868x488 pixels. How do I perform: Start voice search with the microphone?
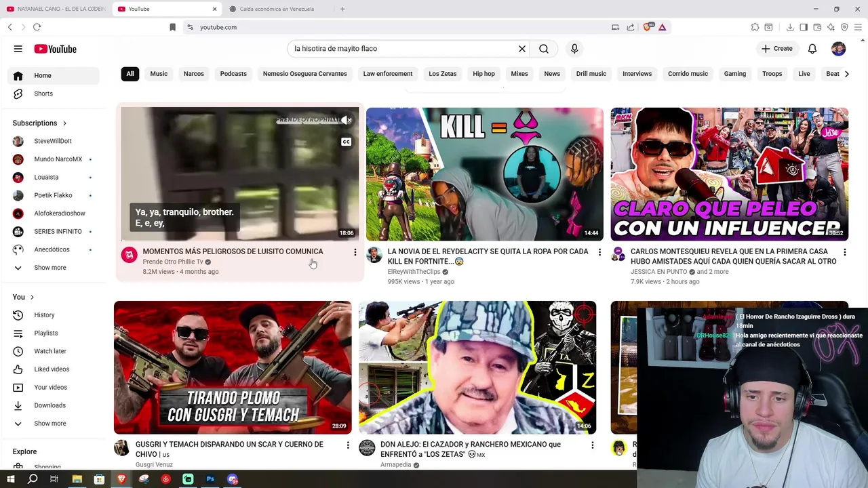(574, 49)
